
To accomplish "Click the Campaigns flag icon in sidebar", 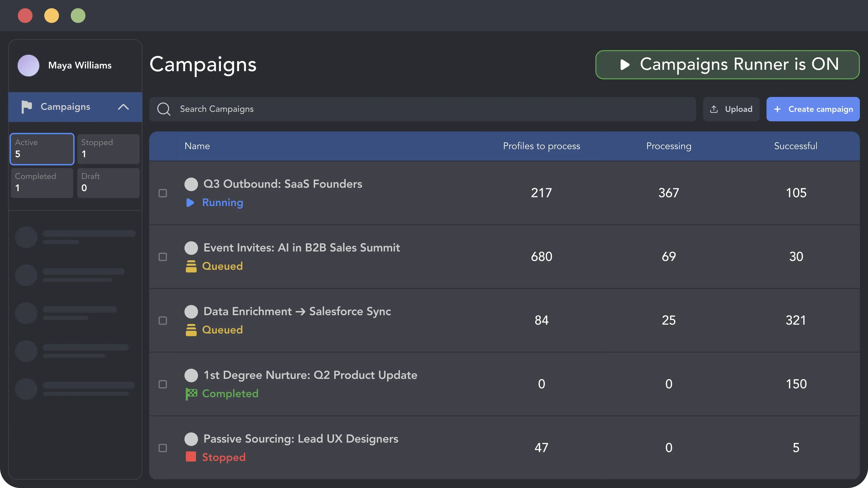I will coord(26,107).
